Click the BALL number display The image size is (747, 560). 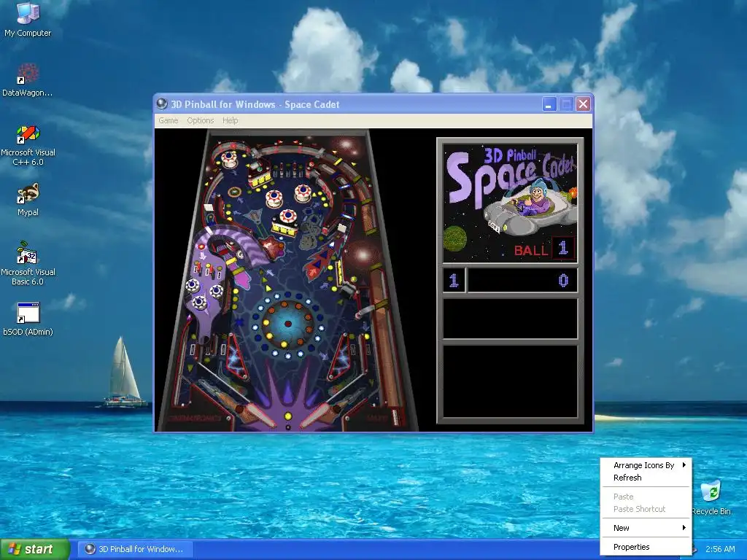pos(563,248)
